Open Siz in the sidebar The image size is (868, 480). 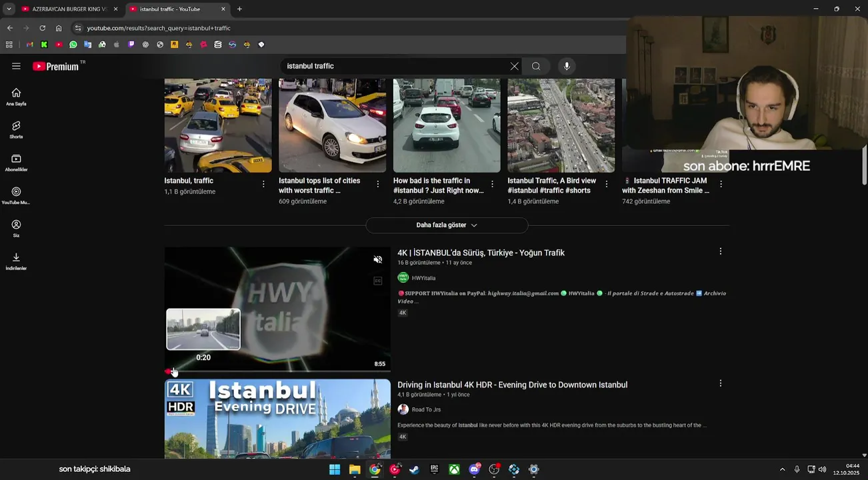[16, 228]
